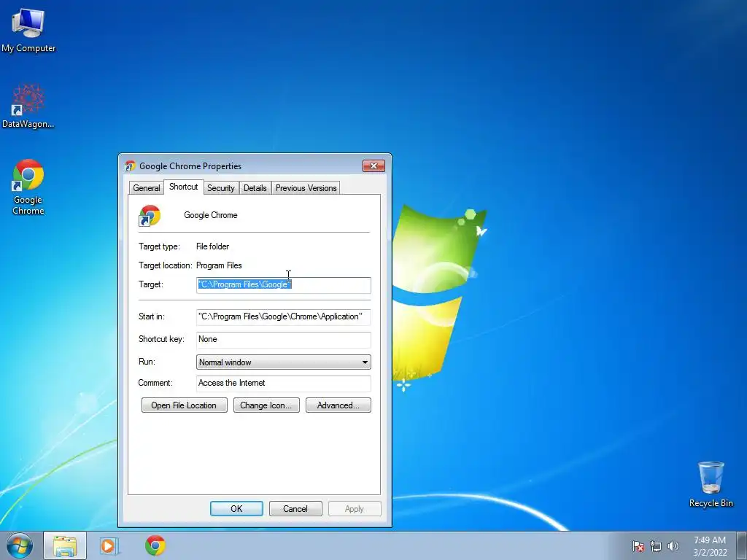
Task: Focus the Shortcut key field
Action: click(284, 340)
